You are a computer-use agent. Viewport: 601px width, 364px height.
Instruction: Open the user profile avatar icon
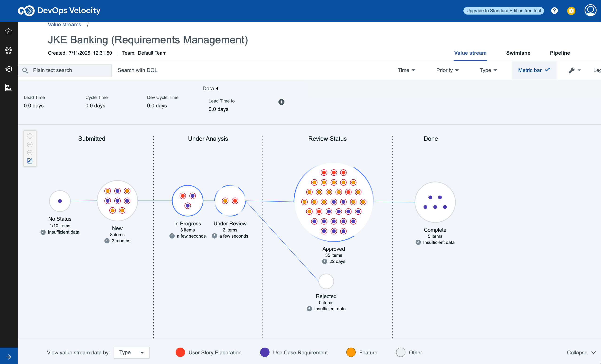590,10
